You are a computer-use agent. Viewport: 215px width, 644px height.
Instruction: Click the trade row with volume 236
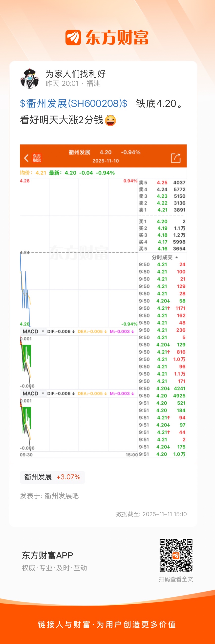click(x=162, y=330)
